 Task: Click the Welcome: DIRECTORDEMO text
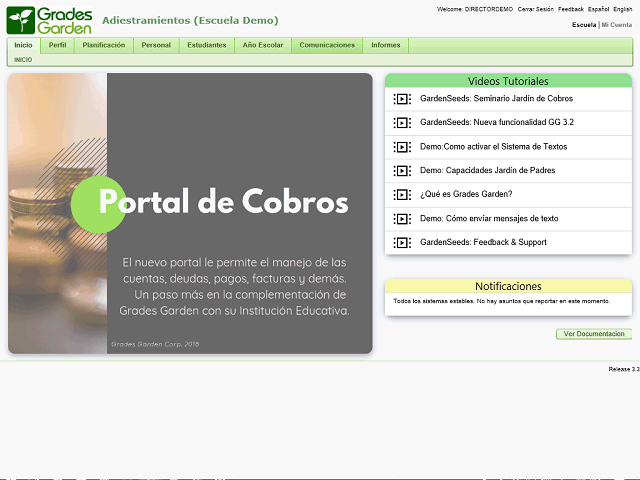click(475, 9)
